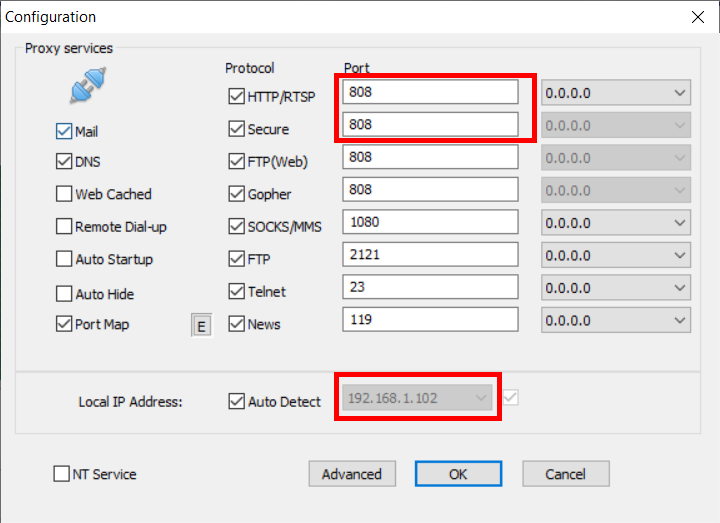This screenshot has width=720, height=523.
Task: Click the Protocol column header
Action: [x=249, y=68]
